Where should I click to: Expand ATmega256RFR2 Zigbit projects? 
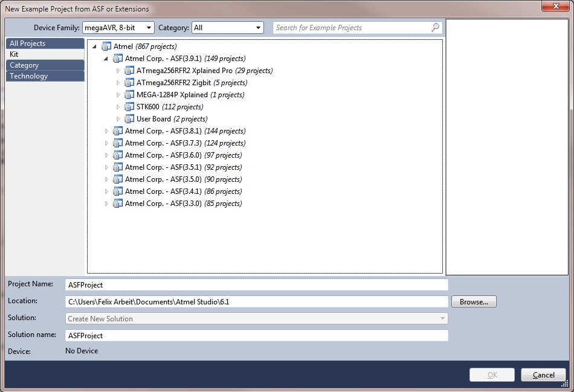pos(118,83)
